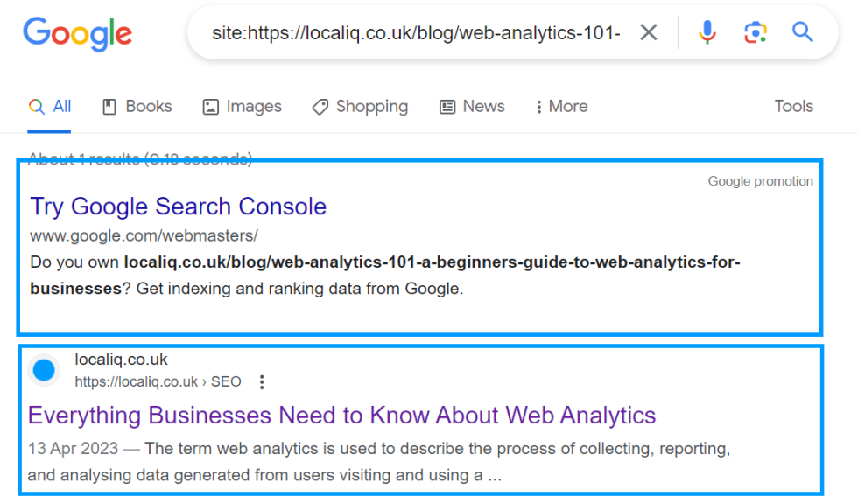The width and height of the screenshot is (858, 504).
Task: Select the All results tab
Action: click(50, 106)
